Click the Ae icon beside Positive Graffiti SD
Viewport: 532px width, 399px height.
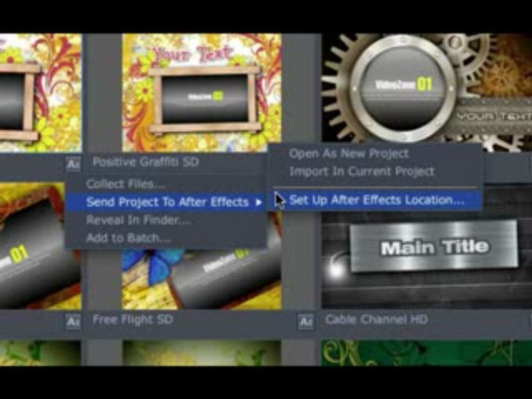[73, 164]
